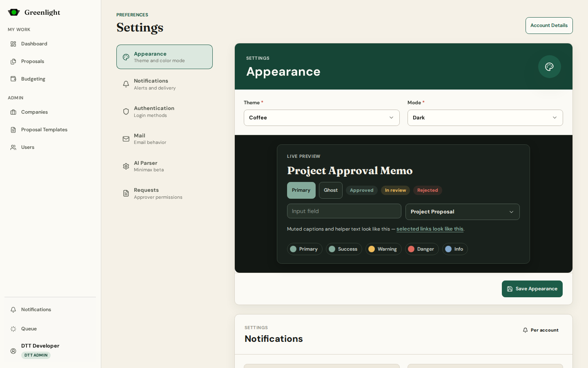This screenshot has width=588, height=368.
Task: Open Dashboard via its grid icon
Action: 13,44
